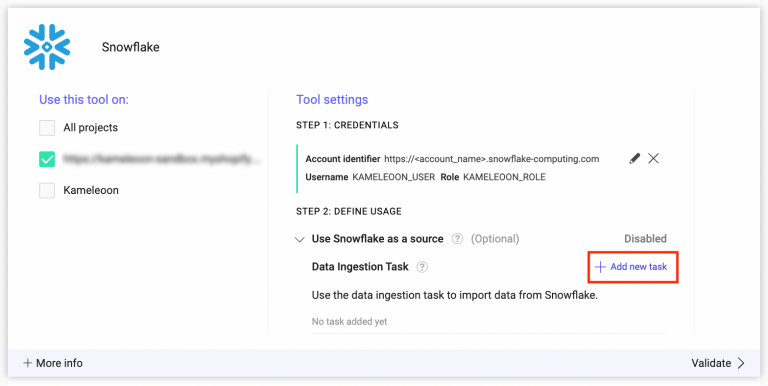Remove the credentials using the X icon

653,159
